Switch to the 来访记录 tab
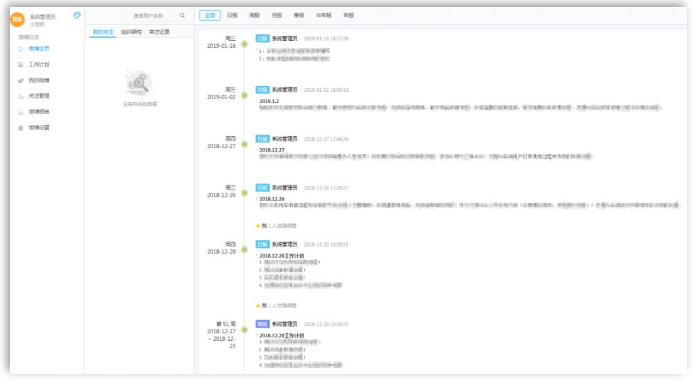Screen dimensions: 698x384 click(x=159, y=32)
